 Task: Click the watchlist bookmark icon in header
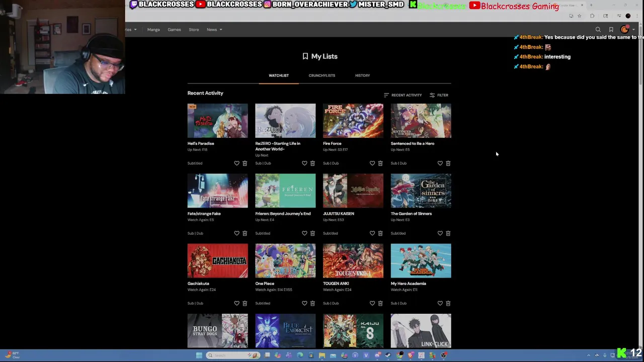pyautogui.click(x=611, y=30)
